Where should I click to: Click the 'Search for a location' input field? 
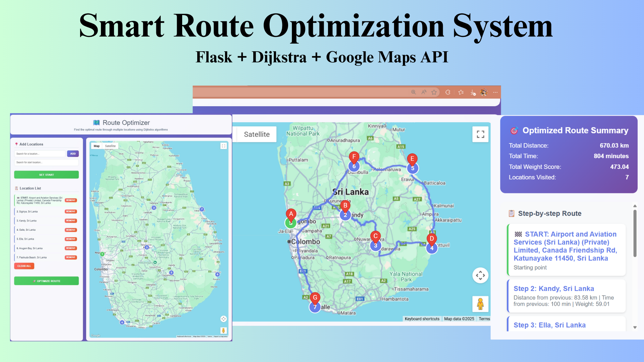click(40, 154)
